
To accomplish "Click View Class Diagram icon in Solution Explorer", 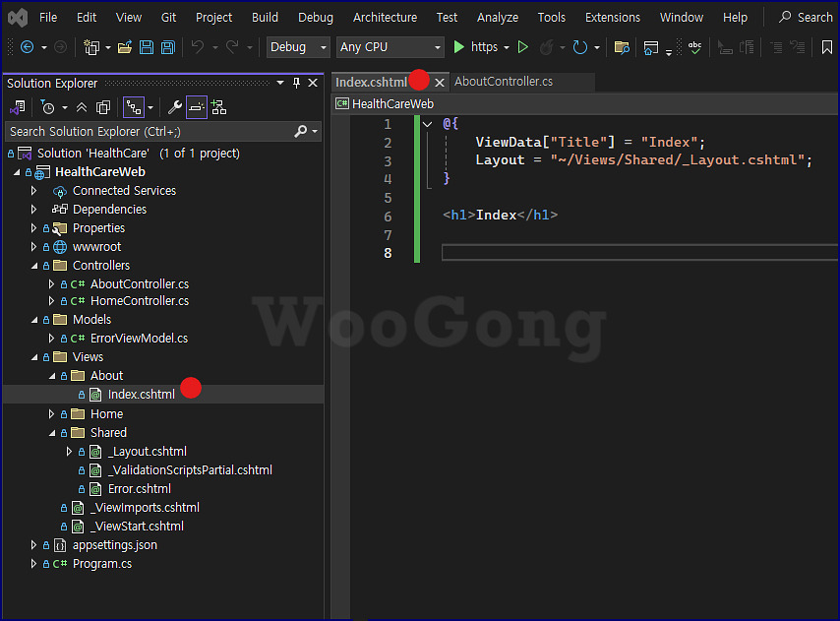I will point(218,107).
